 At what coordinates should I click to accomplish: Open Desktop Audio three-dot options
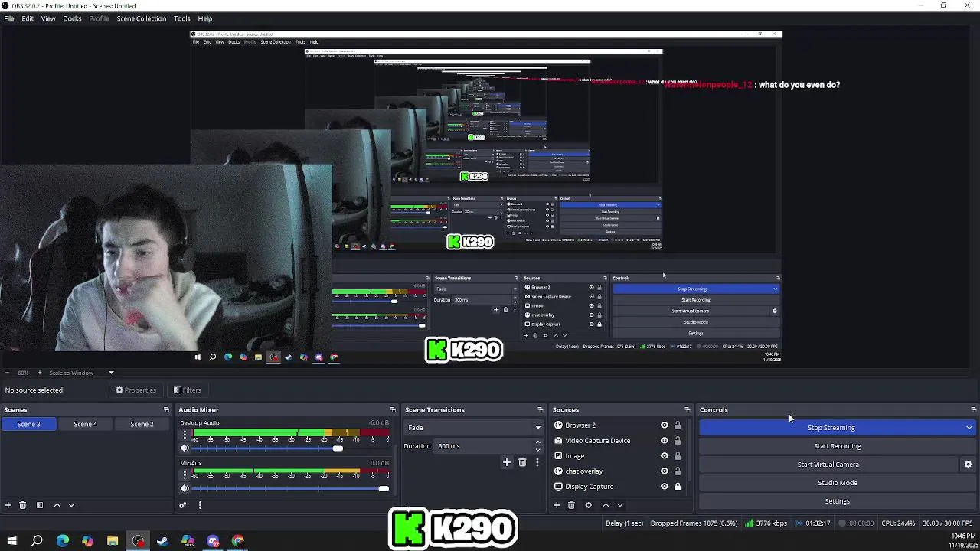click(x=185, y=435)
